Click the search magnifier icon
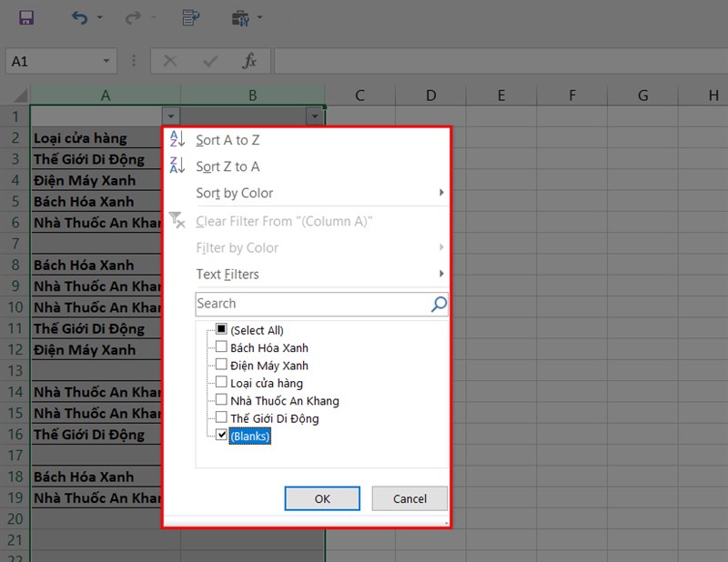Screen dimensions: 728x562 coord(439,304)
